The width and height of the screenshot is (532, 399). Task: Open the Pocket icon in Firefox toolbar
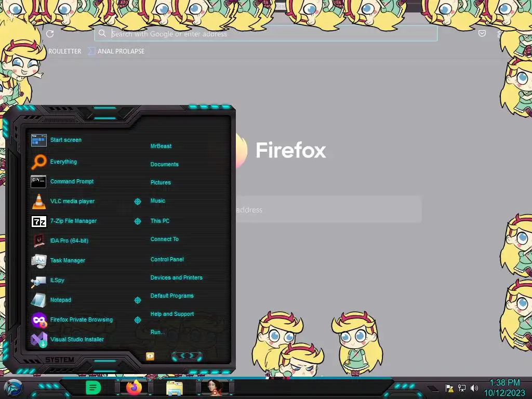pos(482,33)
